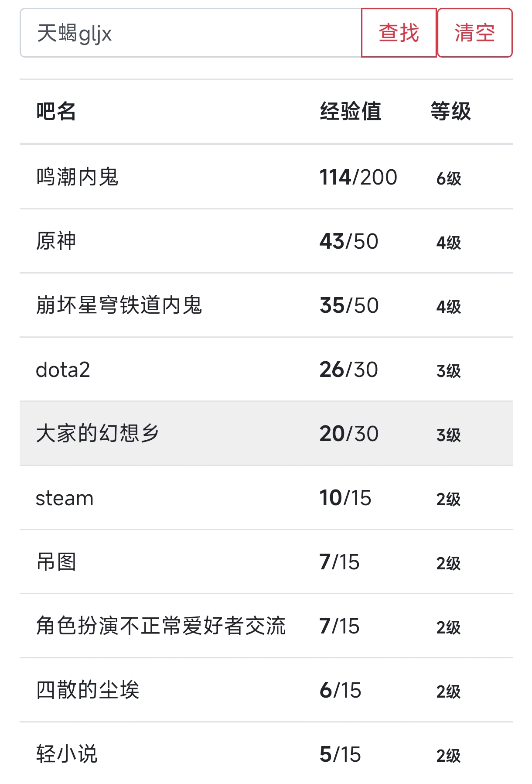This screenshot has width=532, height=784.
Task: Select highlighted 大家的幻想乡 row
Action: (266, 434)
